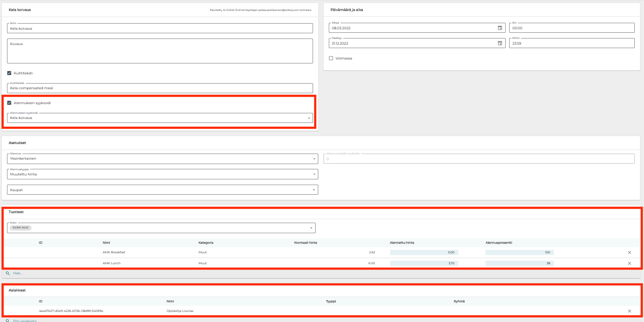Click the Kuittiteksti receipt text input field
The height and width of the screenshot is (322, 644).
[x=160, y=88]
